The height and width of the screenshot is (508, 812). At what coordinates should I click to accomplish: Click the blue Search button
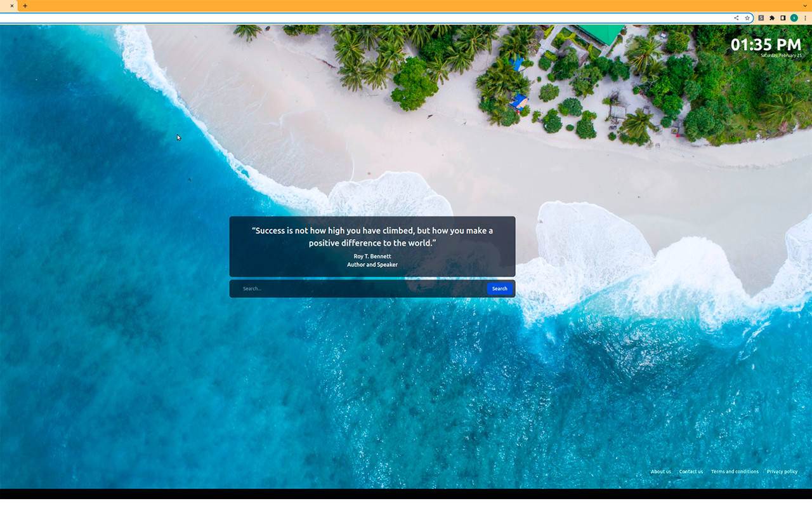[x=499, y=289]
